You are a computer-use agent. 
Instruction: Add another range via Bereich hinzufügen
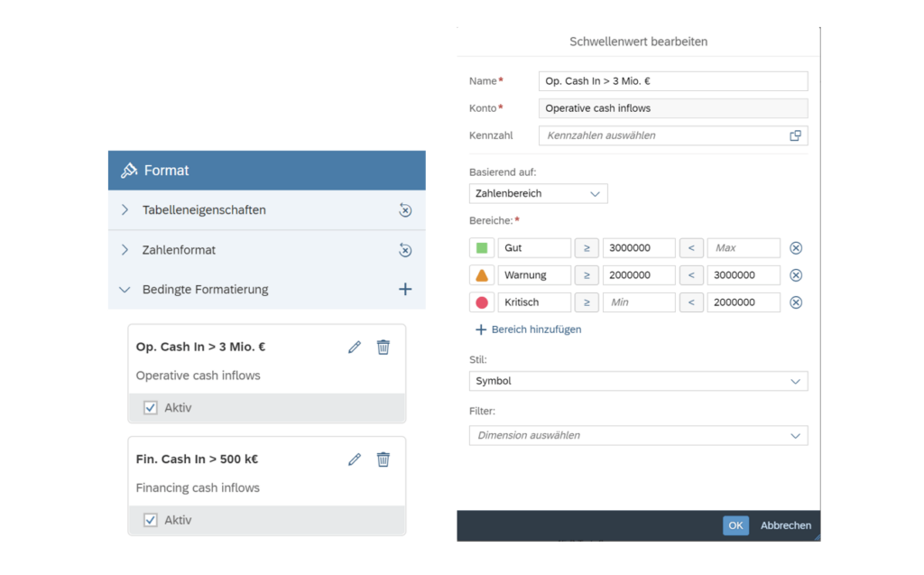[x=528, y=329]
